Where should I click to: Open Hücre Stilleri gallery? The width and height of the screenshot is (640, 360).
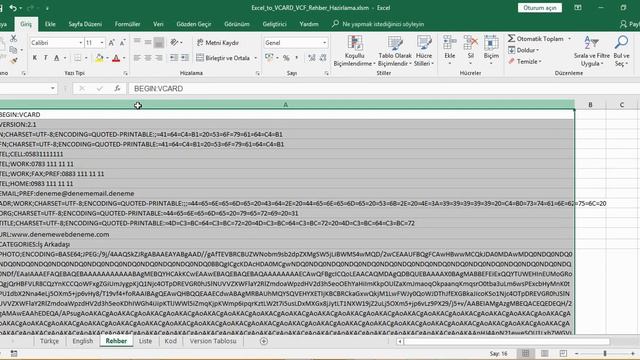pyautogui.click(x=424, y=51)
